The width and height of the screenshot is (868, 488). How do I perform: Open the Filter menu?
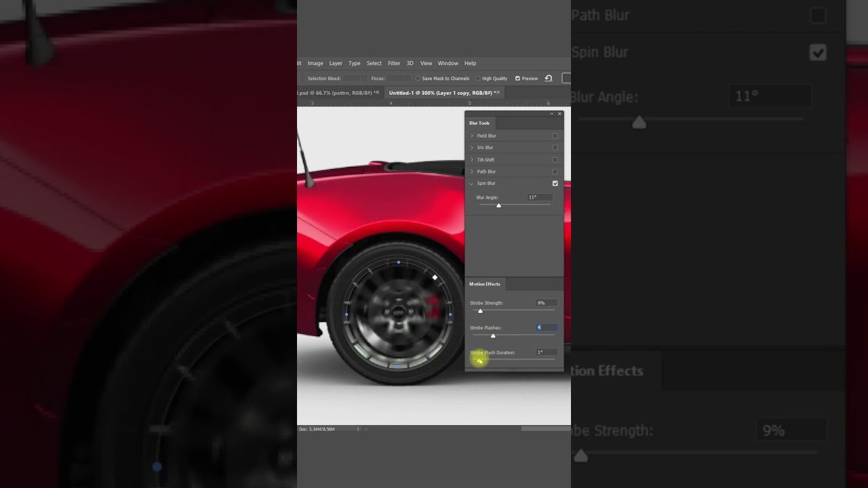tap(394, 63)
